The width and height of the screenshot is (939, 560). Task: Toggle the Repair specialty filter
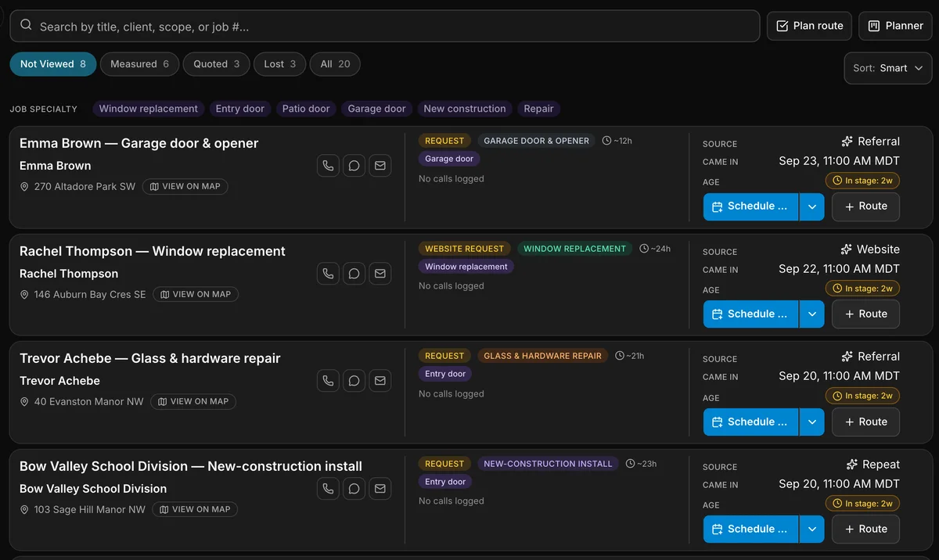click(538, 109)
